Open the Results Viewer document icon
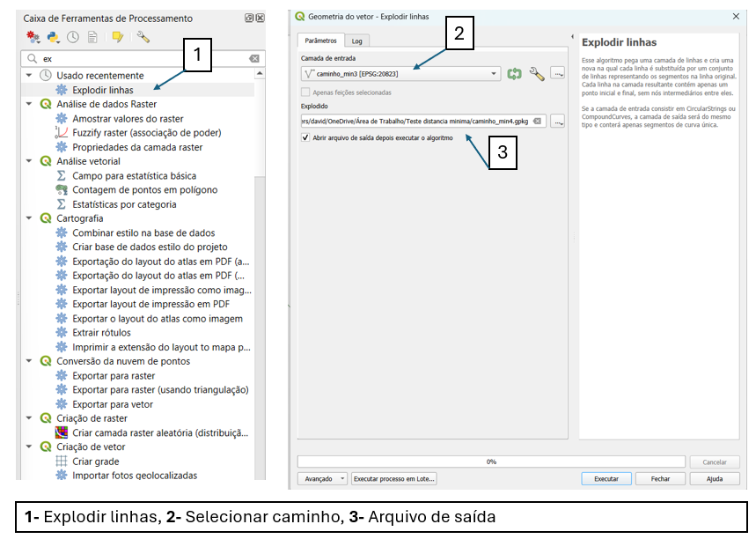 click(x=93, y=37)
